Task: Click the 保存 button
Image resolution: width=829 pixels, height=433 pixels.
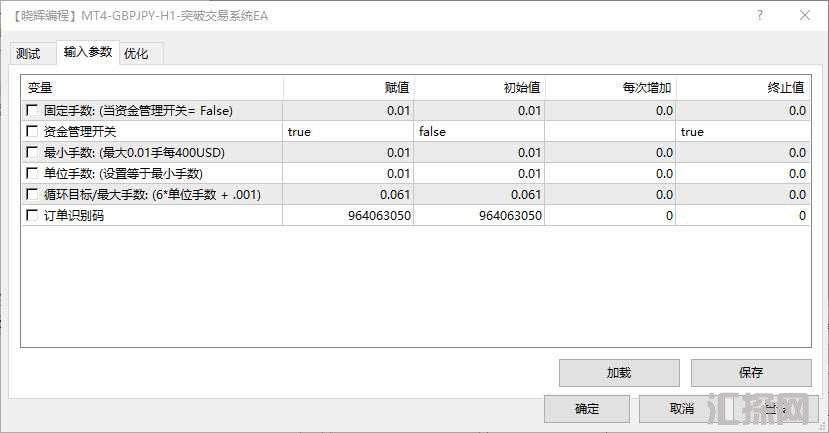Action: pos(751,373)
